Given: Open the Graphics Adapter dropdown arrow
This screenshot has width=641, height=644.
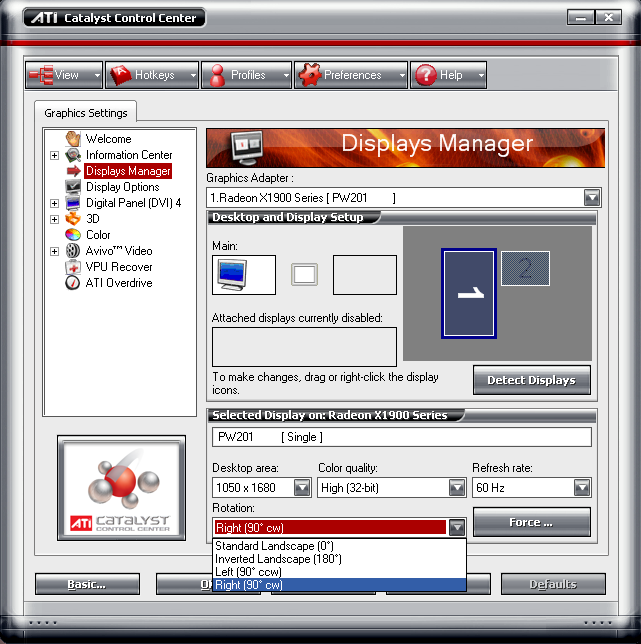Looking at the screenshot, I should coord(592,198).
